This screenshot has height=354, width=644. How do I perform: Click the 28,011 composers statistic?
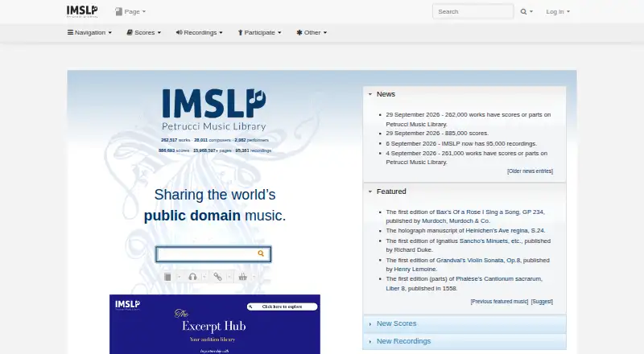pos(212,140)
